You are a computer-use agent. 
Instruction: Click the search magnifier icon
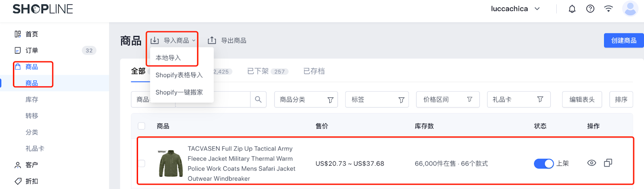tap(258, 99)
